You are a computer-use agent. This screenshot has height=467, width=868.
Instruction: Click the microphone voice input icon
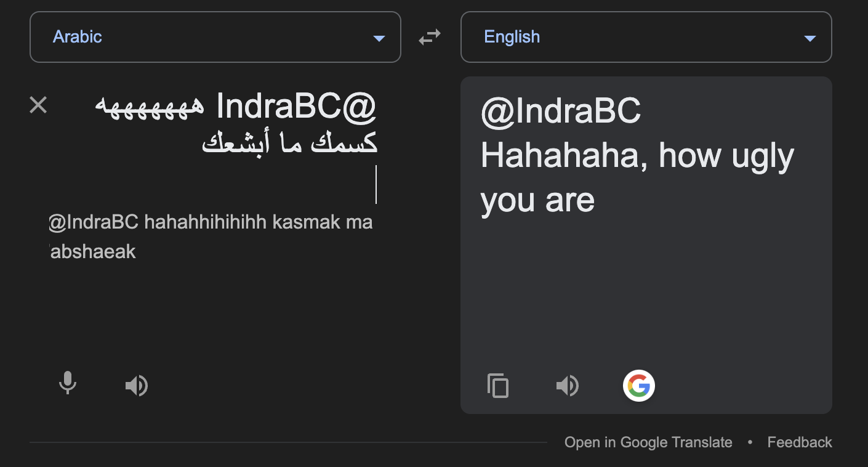point(68,384)
